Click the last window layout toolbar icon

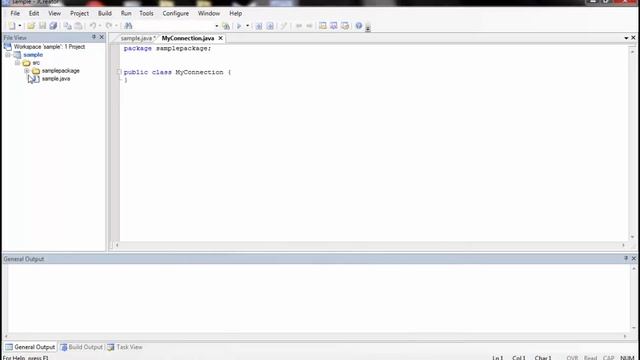pyautogui.click(x=345, y=26)
